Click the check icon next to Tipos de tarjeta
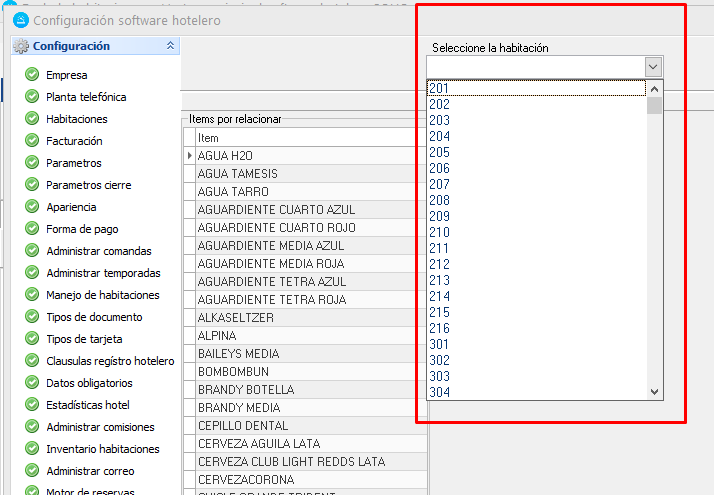Image resolution: width=714 pixels, height=495 pixels. pyautogui.click(x=32, y=339)
